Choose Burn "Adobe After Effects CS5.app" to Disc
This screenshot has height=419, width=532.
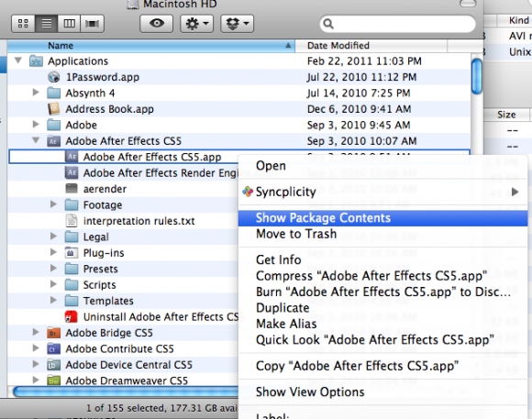pyautogui.click(x=383, y=292)
